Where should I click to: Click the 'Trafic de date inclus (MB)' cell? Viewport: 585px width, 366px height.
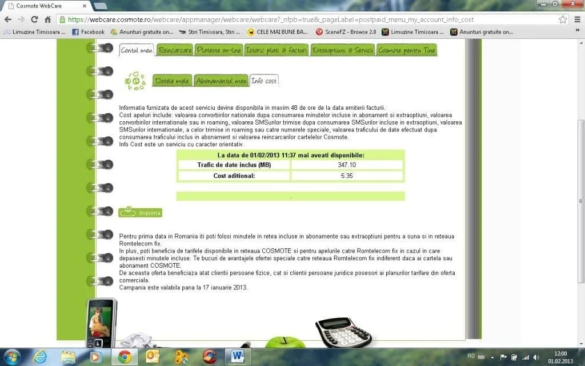pos(234,165)
